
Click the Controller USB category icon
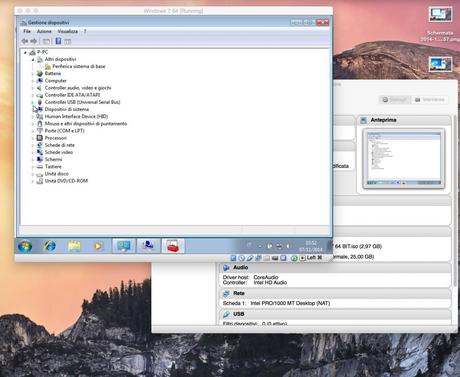click(40, 102)
